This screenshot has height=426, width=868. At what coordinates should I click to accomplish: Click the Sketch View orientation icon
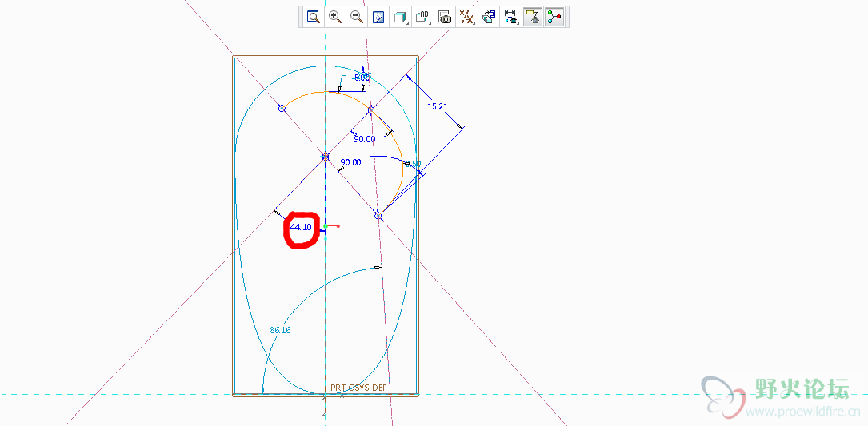click(488, 17)
